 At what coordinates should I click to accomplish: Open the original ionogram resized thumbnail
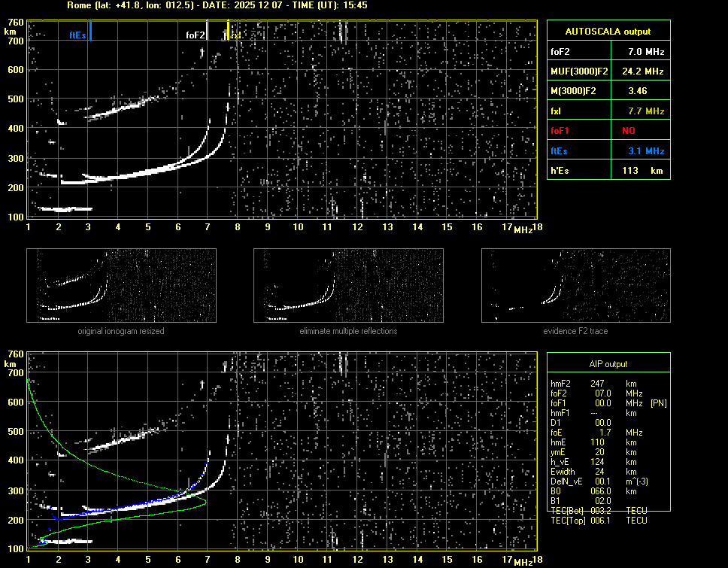(121, 286)
